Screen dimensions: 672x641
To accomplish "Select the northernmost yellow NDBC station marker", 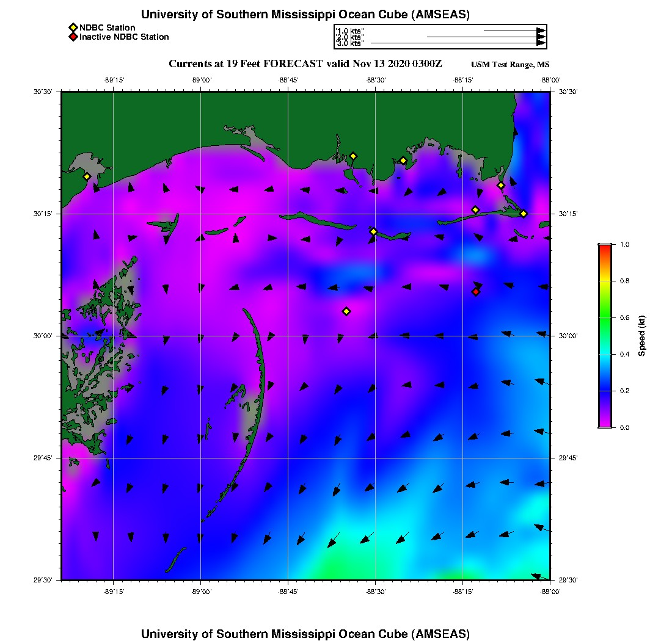I will point(353,156).
